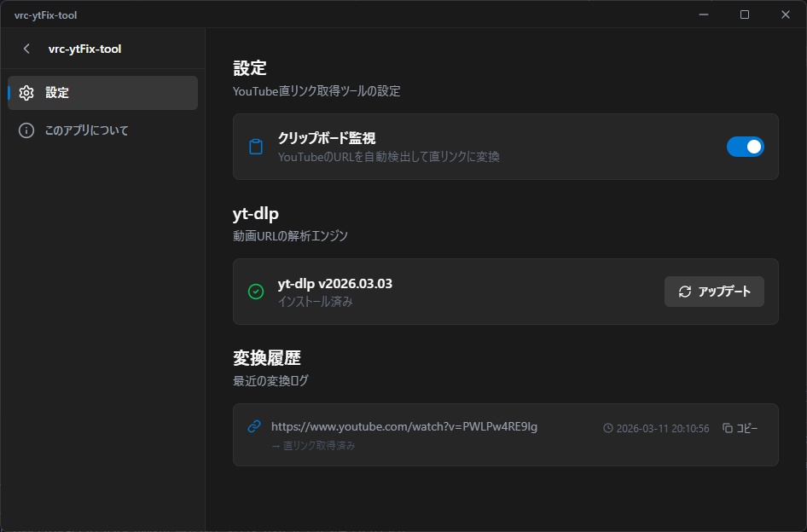Click the → 直リンク取得済み status text

313,446
